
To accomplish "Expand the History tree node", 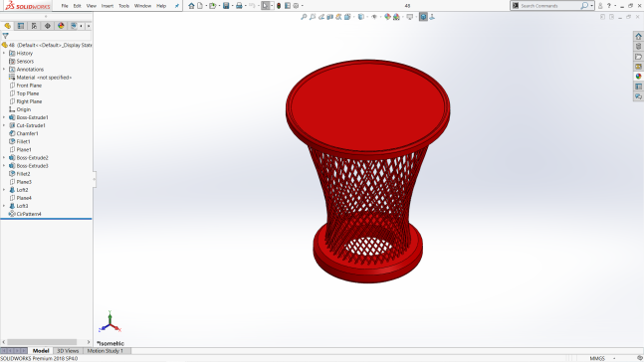I will click(x=4, y=54).
